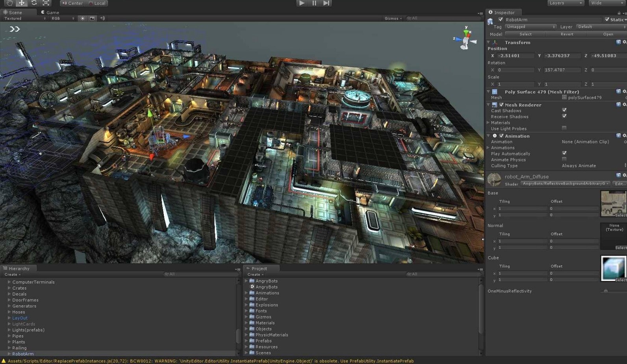627x364 pixels.
Task: Toggle the Mesh Renderer enabled checkbox
Action: [501, 105]
